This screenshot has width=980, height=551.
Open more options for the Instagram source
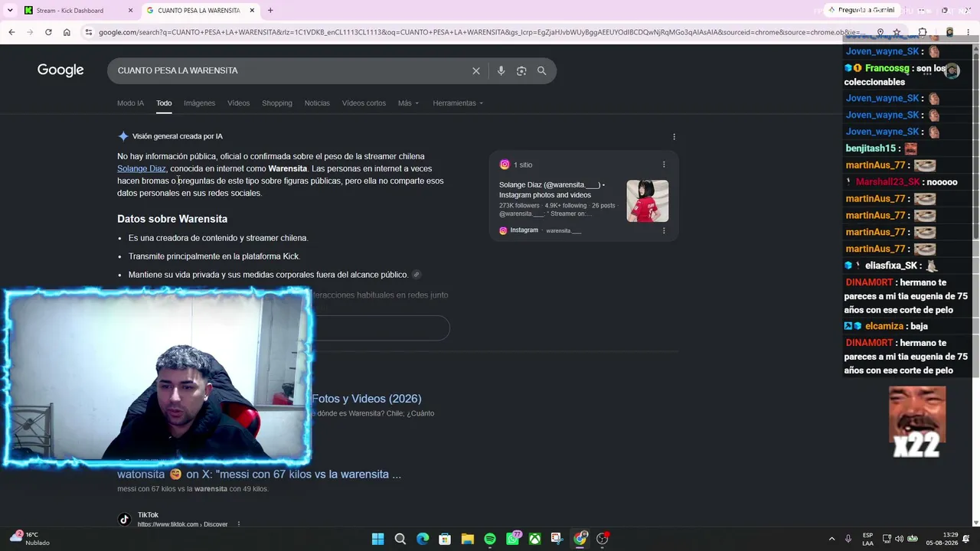tap(664, 230)
